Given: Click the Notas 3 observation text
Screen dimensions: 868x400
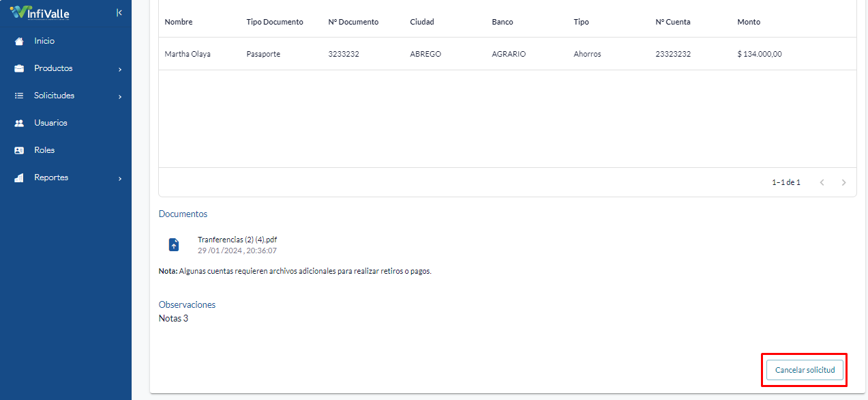Looking at the screenshot, I should coord(173,318).
